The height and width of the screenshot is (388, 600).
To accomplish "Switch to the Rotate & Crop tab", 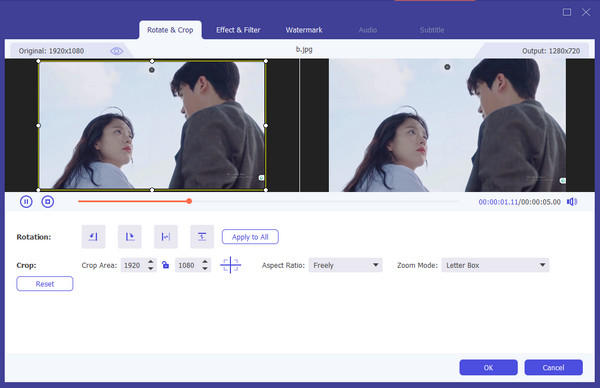I will (x=170, y=30).
